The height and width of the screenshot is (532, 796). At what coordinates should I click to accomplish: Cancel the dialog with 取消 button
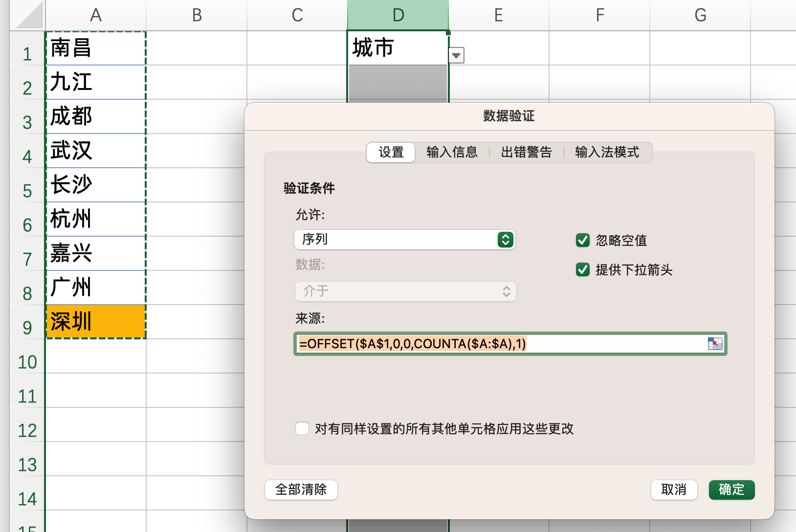click(x=674, y=489)
